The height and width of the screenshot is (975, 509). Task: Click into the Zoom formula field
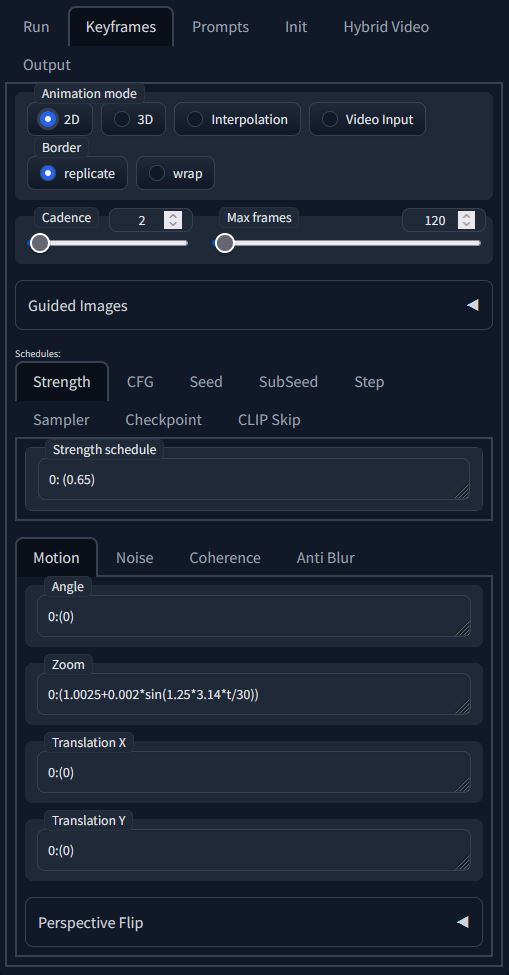tap(254, 694)
